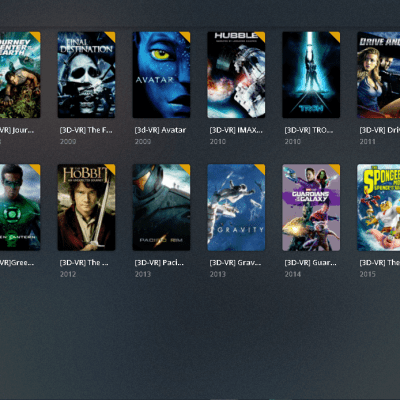Open Journey to the Center of the Earth poster
Viewport: 400px width, 400px height.
tap(20, 75)
